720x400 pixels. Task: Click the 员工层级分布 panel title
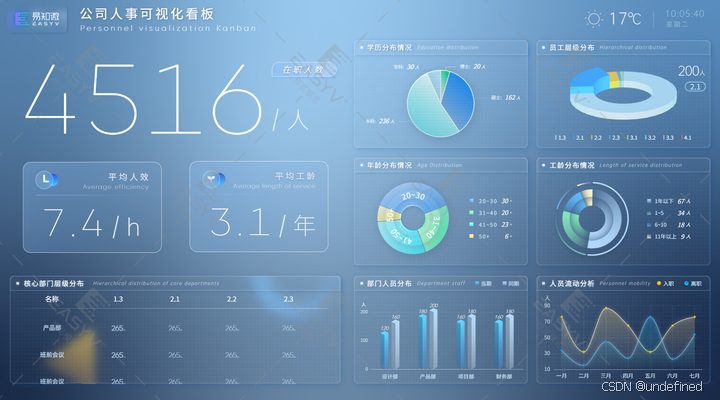coord(572,47)
